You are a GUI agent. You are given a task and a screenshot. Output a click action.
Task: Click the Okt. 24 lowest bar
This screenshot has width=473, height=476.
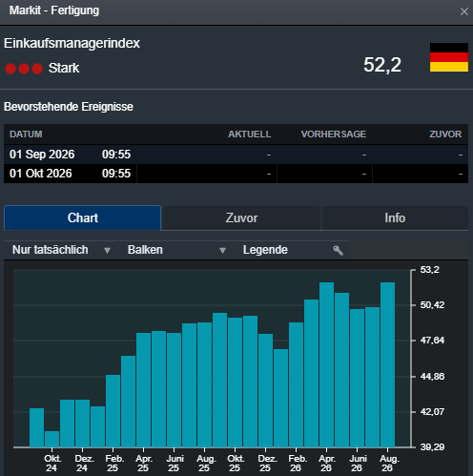pyautogui.click(x=51, y=439)
